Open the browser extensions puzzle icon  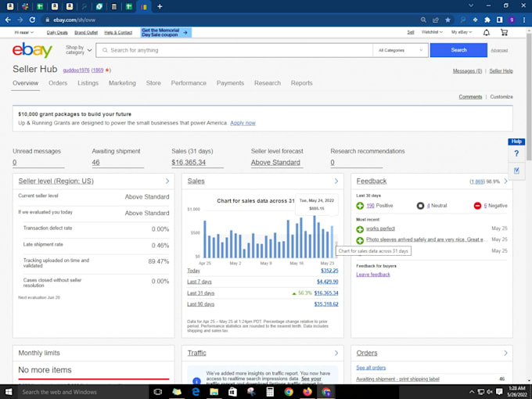487,20
